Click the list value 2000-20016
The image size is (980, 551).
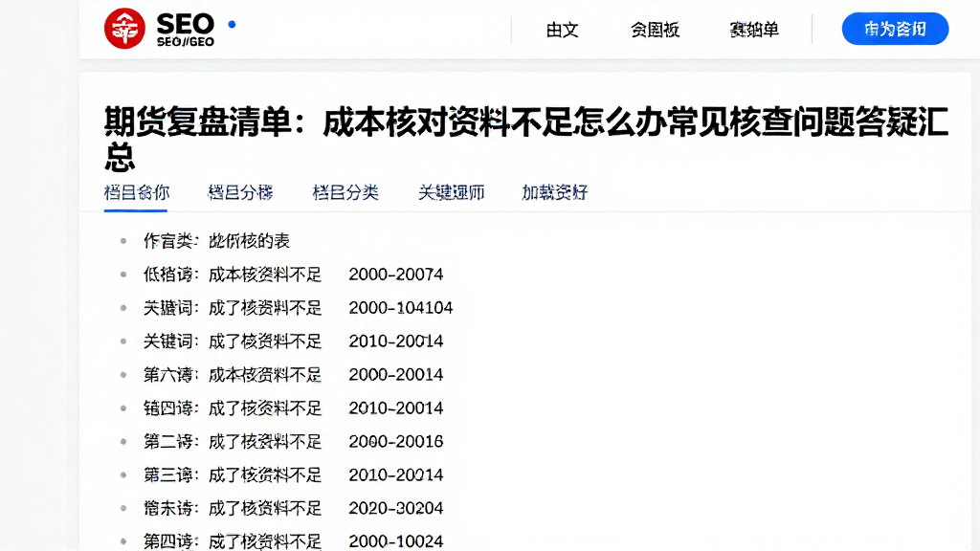(x=395, y=442)
